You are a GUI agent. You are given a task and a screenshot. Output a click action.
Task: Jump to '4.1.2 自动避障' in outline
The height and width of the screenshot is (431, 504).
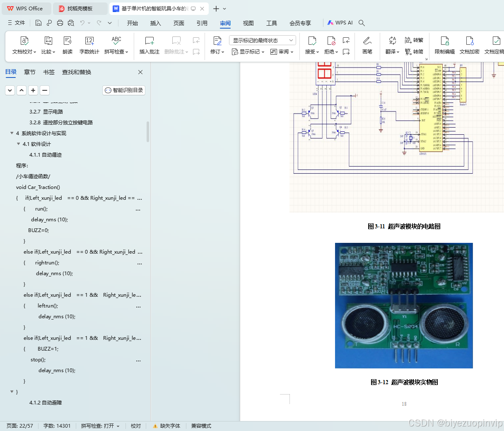tap(46, 402)
